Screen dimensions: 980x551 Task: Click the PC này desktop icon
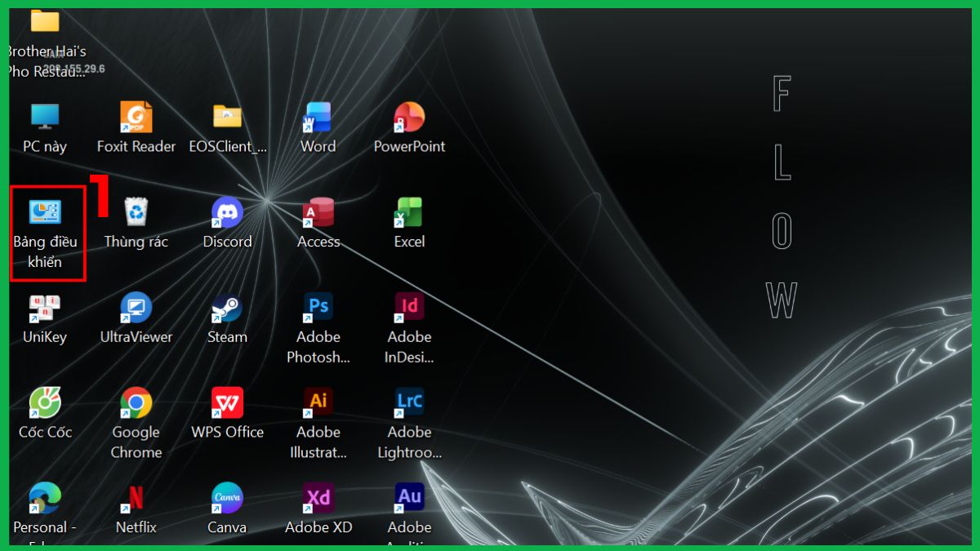(x=45, y=118)
